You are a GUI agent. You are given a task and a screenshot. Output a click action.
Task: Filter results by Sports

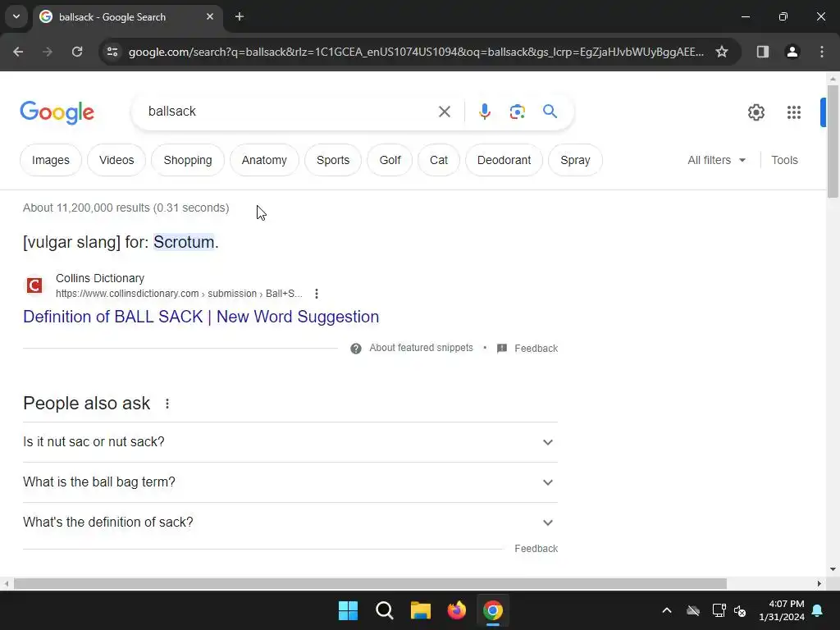click(333, 160)
